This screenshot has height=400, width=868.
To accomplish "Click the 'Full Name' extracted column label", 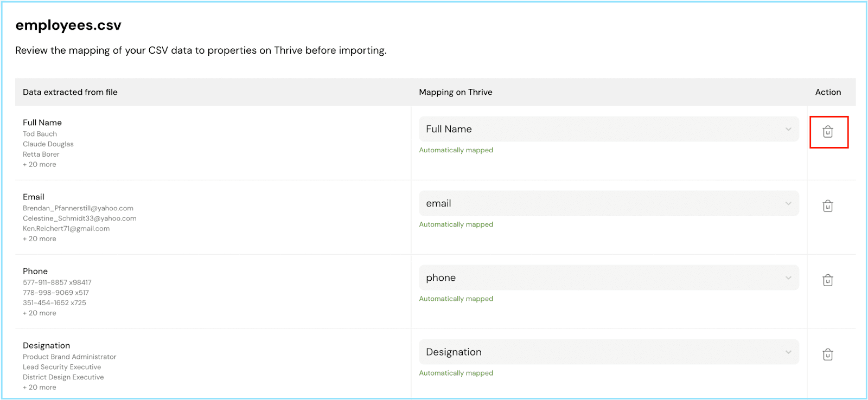I will 42,122.
